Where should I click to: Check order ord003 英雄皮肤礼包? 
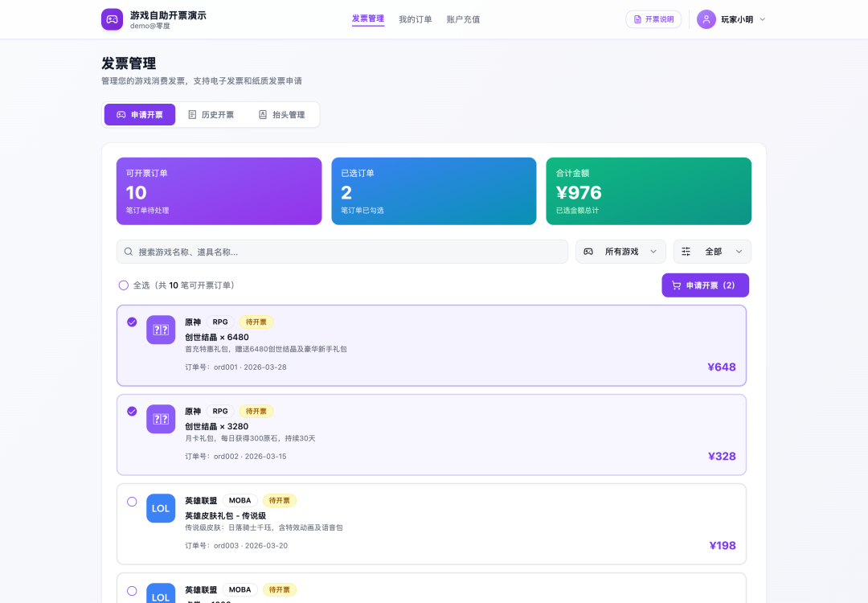[132, 502]
